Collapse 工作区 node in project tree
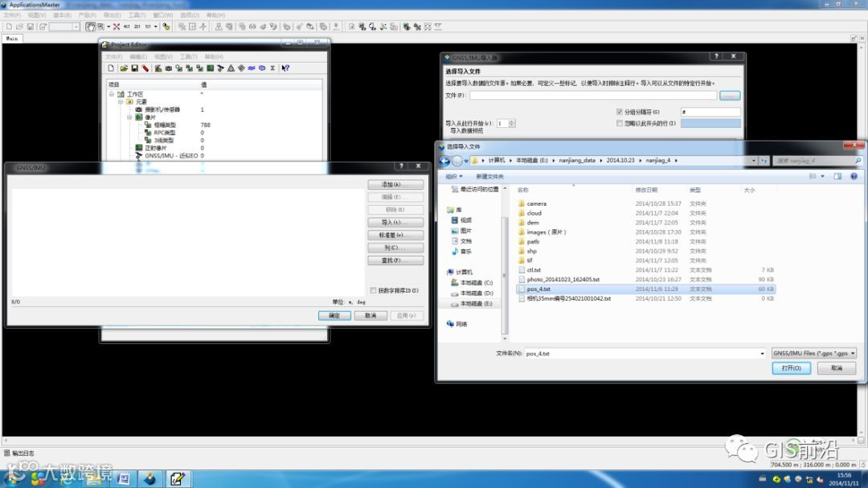Viewport: 868px width, 488px height. [112, 94]
